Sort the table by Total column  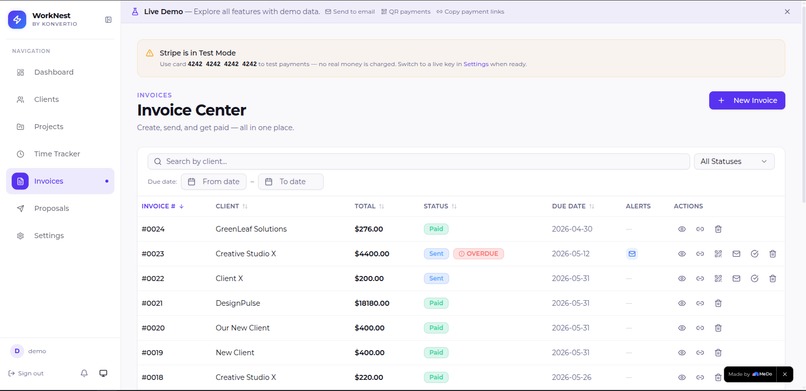coord(369,206)
